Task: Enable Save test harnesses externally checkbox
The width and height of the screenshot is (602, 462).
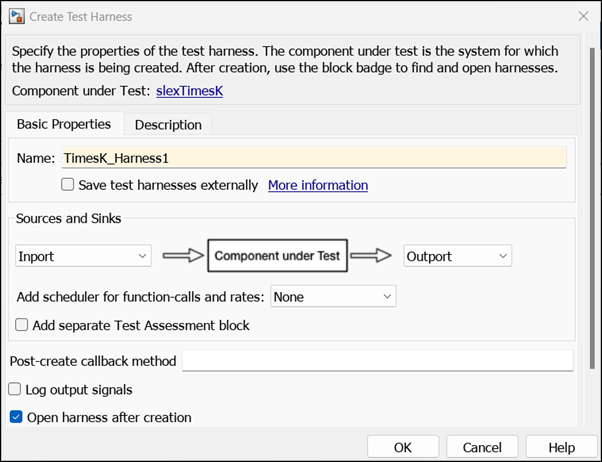Action: click(x=68, y=185)
